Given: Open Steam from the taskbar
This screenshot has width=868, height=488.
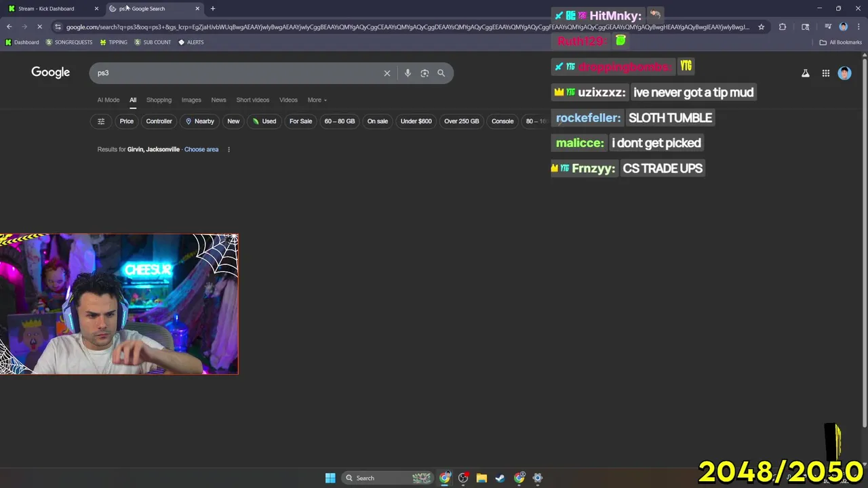Looking at the screenshot, I should click(x=500, y=478).
